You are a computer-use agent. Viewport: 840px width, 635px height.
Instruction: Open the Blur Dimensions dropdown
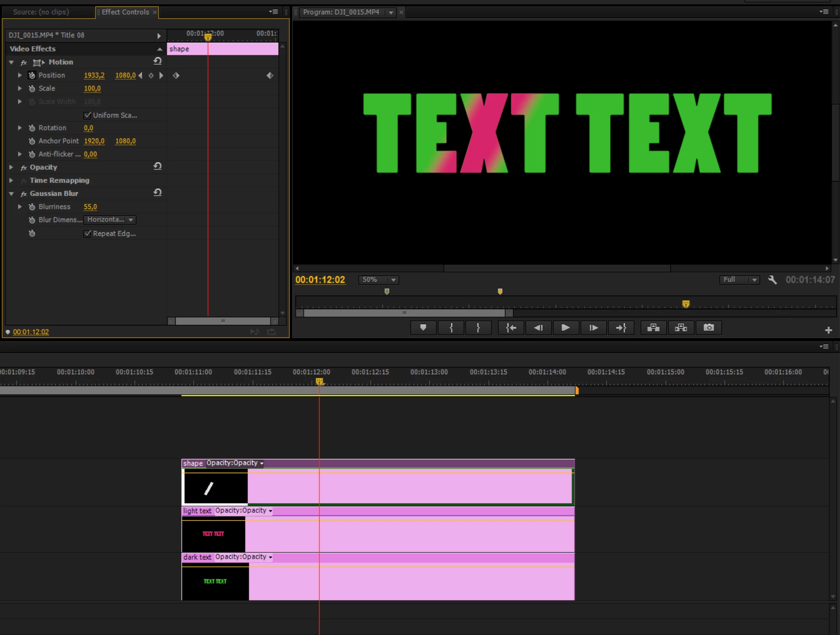click(x=110, y=219)
